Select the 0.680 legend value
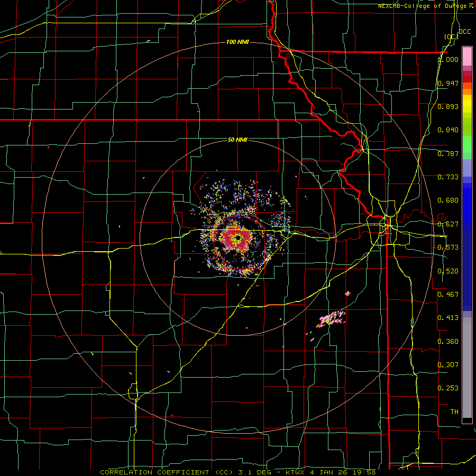The height and width of the screenshot is (476, 476). pyautogui.click(x=448, y=200)
